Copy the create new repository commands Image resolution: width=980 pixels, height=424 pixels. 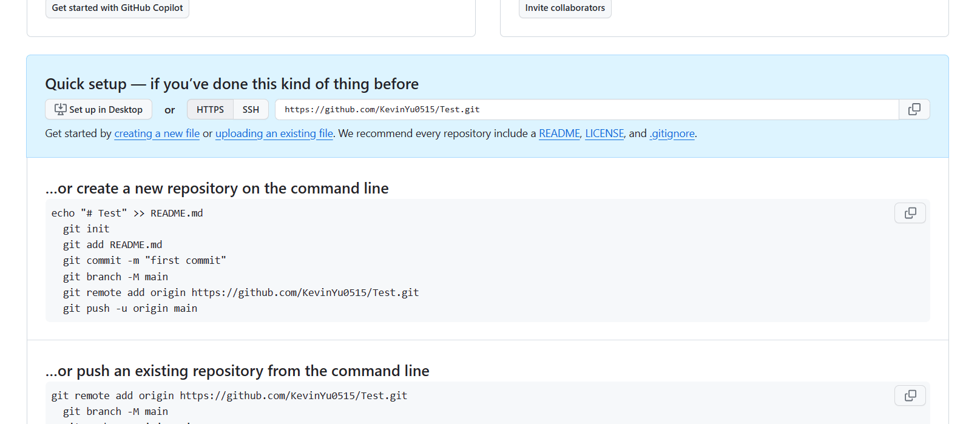point(910,213)
